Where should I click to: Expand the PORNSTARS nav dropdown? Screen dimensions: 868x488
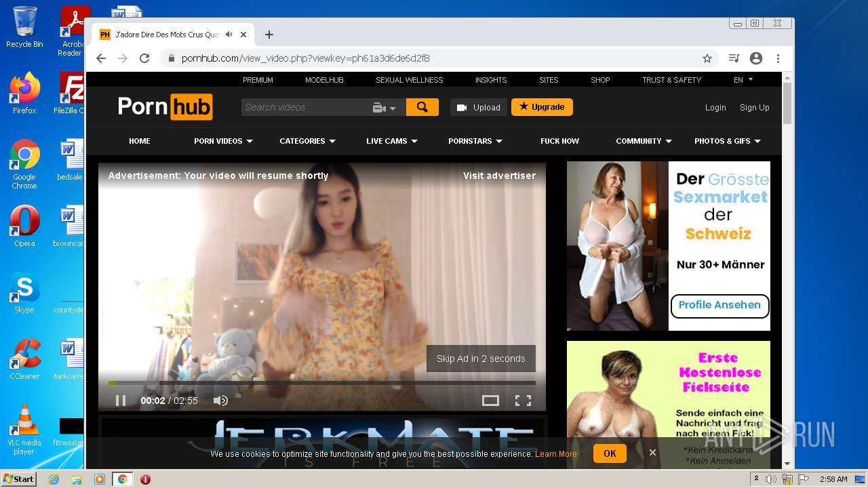tap(475, 141)
